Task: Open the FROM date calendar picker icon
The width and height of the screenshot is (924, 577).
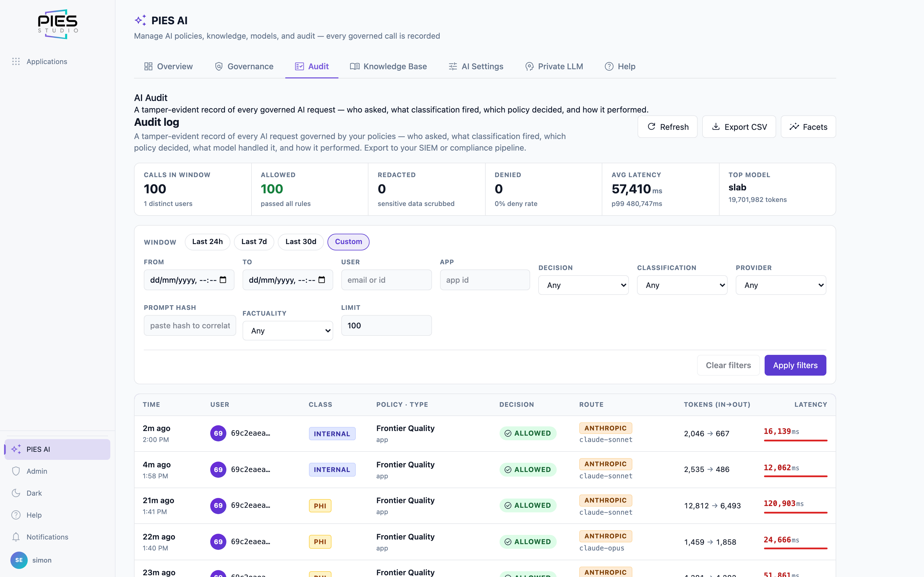Action: point(223,280)
